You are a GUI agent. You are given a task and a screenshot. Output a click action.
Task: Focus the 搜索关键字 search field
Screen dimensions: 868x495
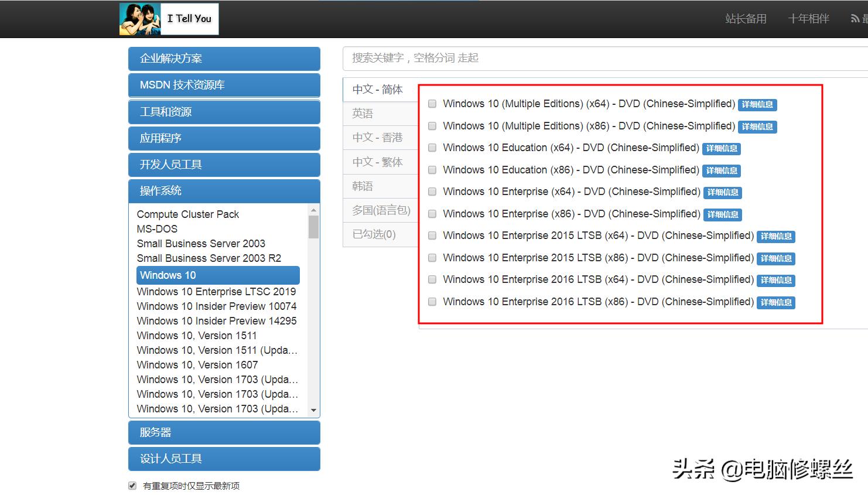[605, 58]
